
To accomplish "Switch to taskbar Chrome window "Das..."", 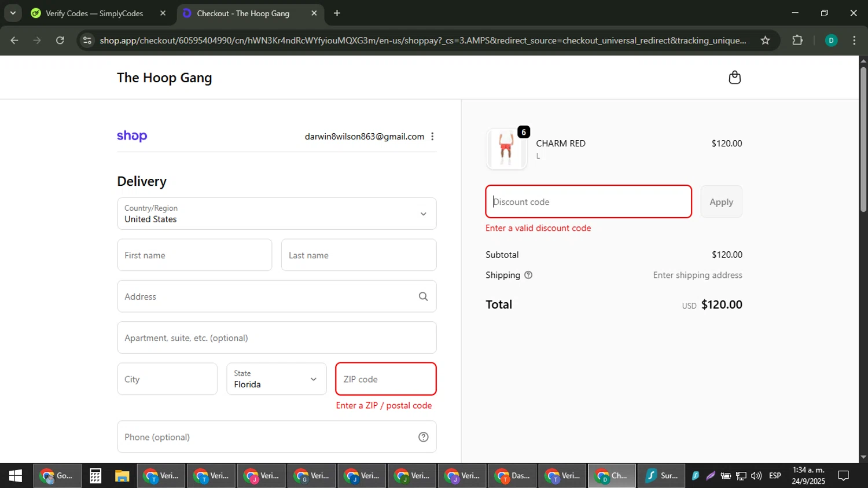I will tap(513, 476).
